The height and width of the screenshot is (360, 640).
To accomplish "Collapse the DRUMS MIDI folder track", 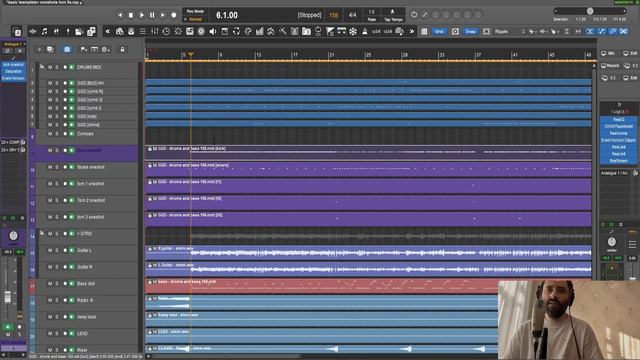I will [x=42, y=67].
